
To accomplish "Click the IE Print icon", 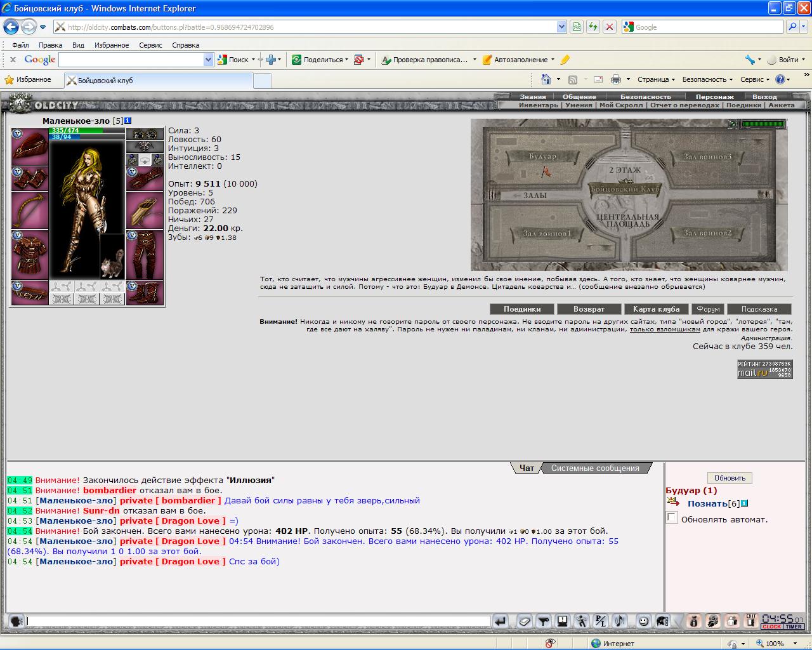I will (x=615, y=79).
